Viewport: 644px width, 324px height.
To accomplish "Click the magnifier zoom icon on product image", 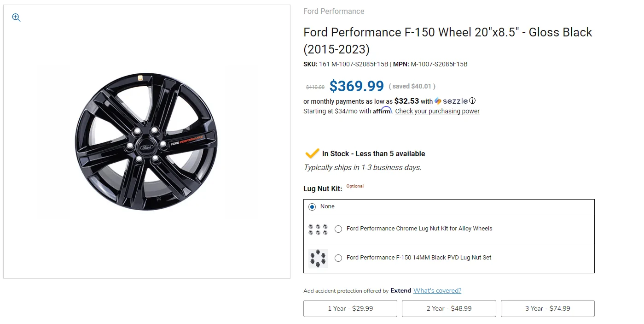I will click(16, 17).
